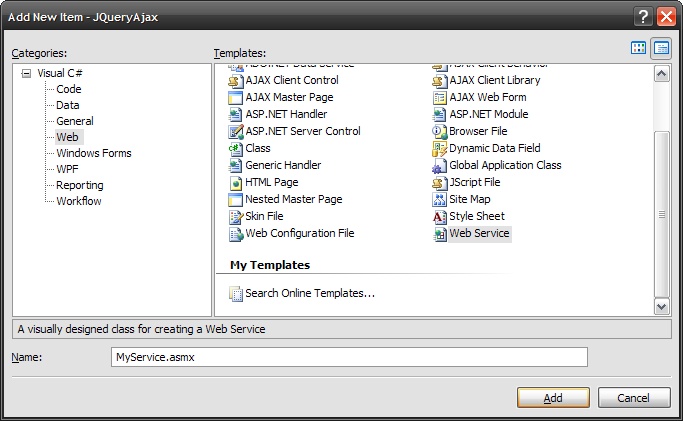The image size is (683, 421).
Task: Pick the ASP.NET Module icon
Action: point(440,115)
